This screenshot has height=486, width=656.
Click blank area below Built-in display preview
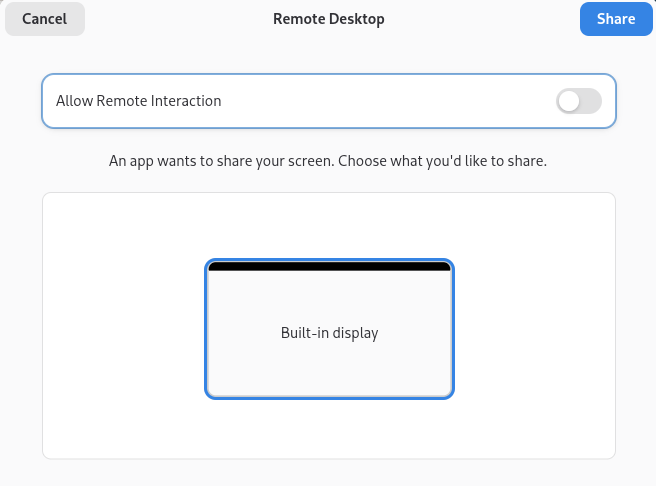coord(329,428)
